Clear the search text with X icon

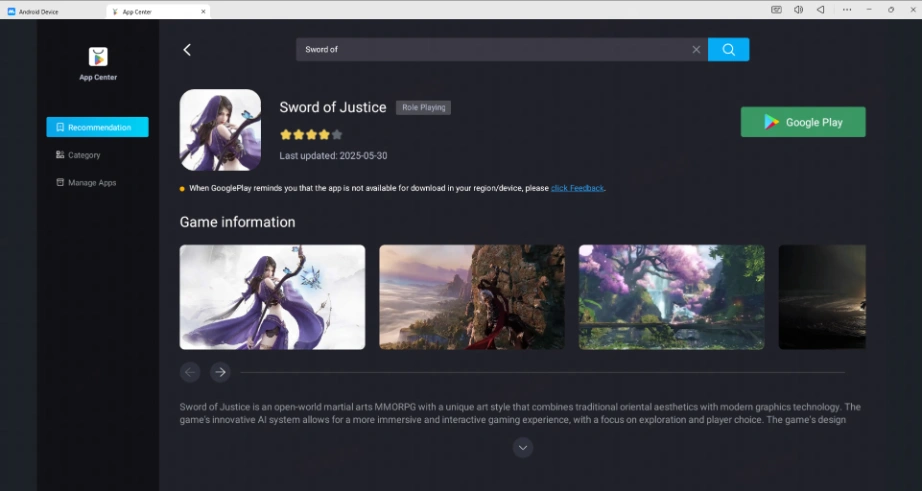696,50
